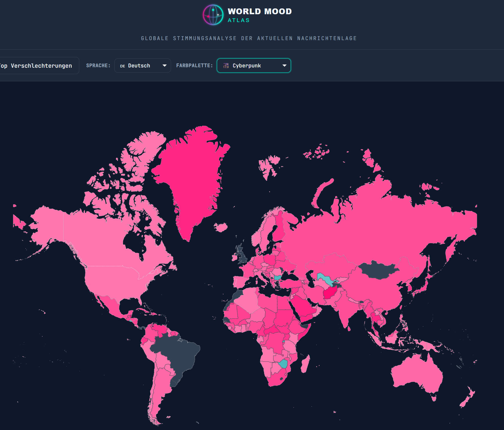Click the Cyberpunk palette thumbnail icon

(226, 66)
